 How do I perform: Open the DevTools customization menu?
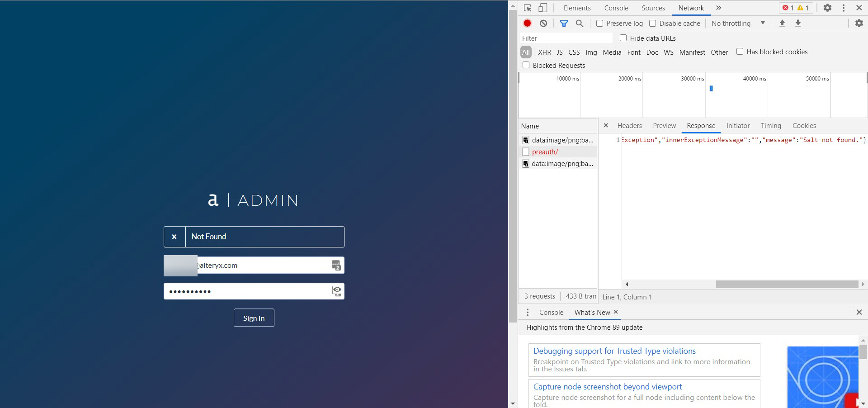pos(843,8)
